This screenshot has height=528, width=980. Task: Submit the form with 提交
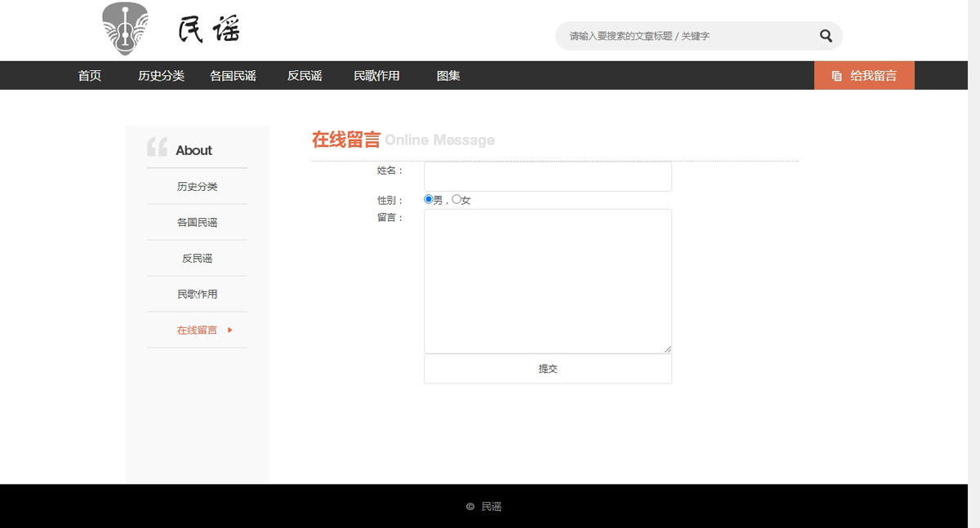[548, 369]
